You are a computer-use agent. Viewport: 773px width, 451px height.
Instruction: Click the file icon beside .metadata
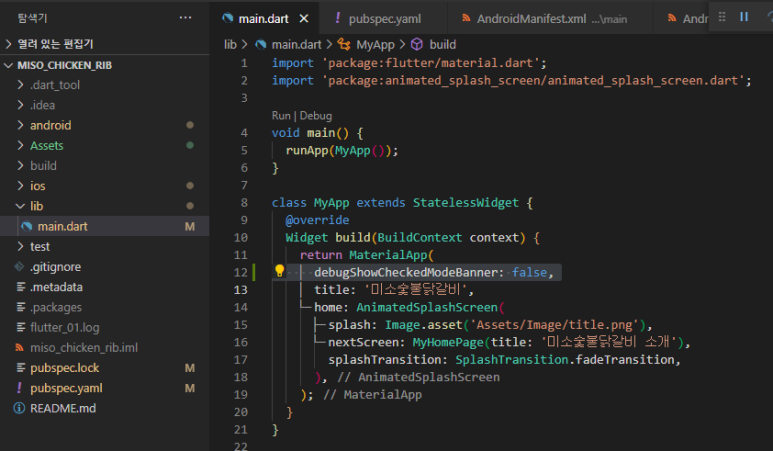(x=21, y=287)
